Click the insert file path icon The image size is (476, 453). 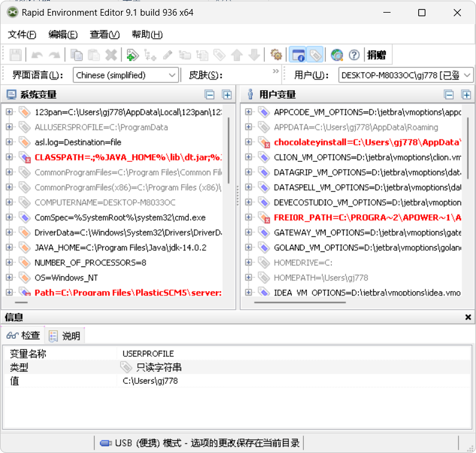[202, 55]
